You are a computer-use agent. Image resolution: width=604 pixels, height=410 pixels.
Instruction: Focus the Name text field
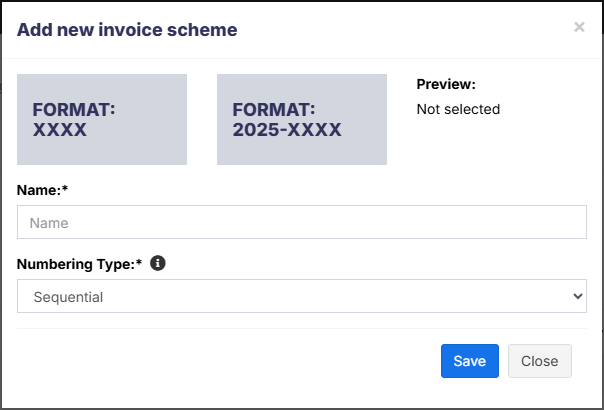[302, 222]
